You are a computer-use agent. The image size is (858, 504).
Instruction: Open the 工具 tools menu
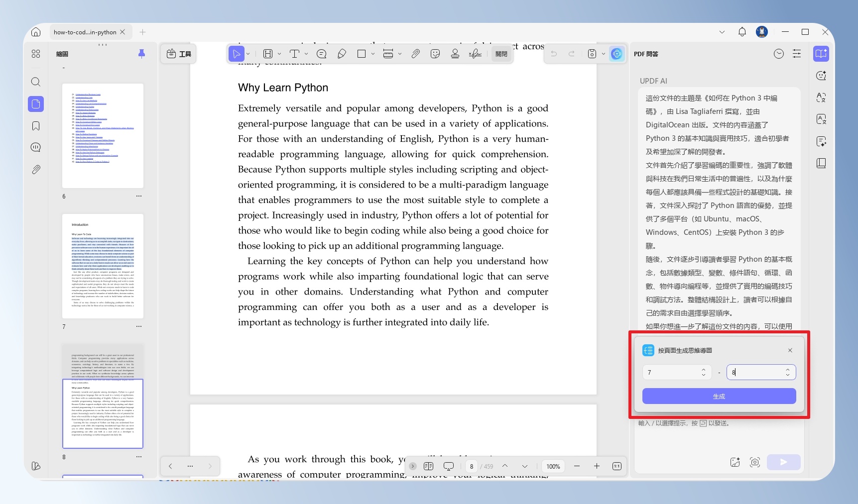coord(179,54)
